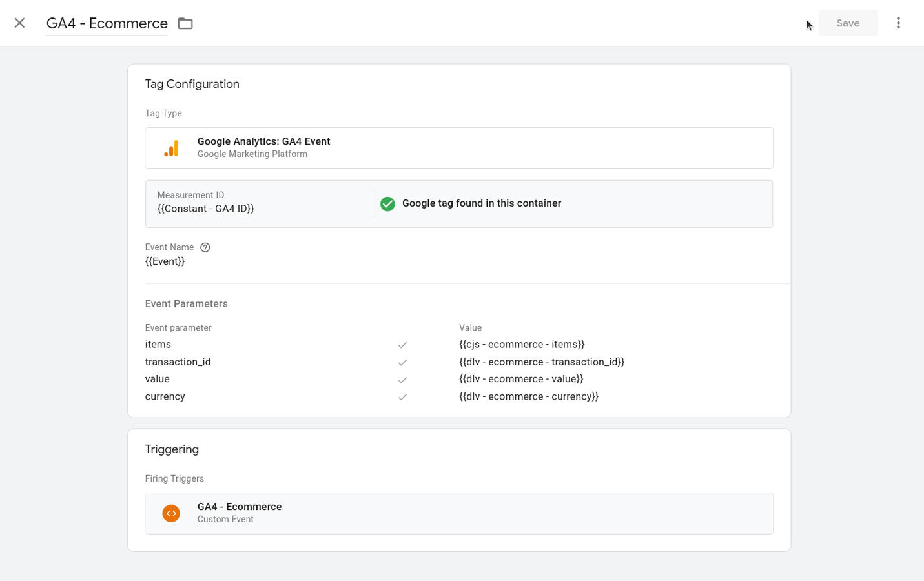Click the Google Analytics bar chart icon
This screenshot has height=581, width=924.
point(171,148)
